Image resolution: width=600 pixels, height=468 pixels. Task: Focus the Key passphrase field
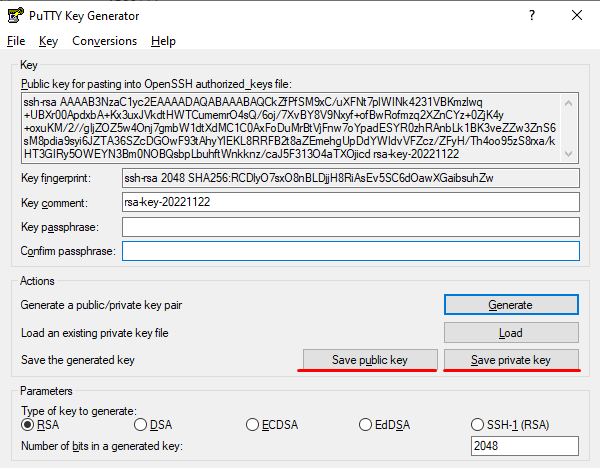point(350,227)
